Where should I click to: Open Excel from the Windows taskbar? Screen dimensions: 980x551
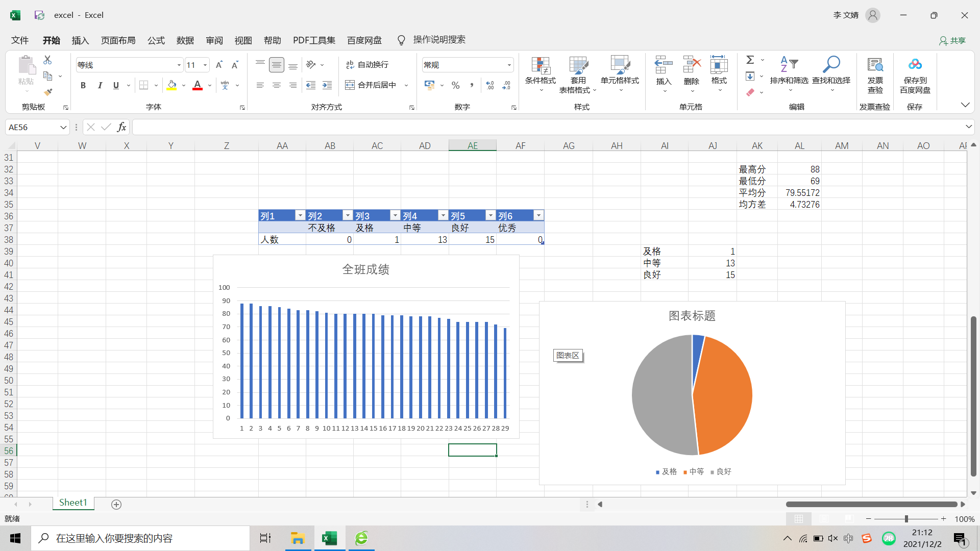tap(329, 538)
